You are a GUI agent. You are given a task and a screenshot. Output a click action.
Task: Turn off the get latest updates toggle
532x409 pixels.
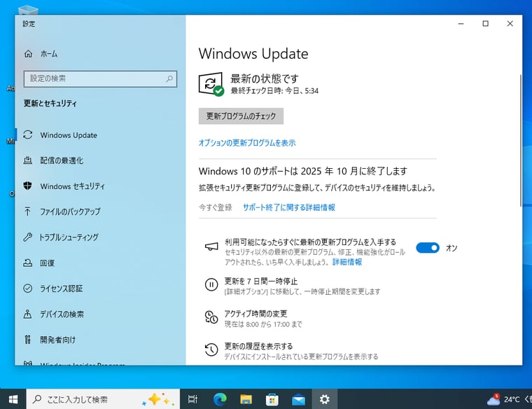(428, 248)
